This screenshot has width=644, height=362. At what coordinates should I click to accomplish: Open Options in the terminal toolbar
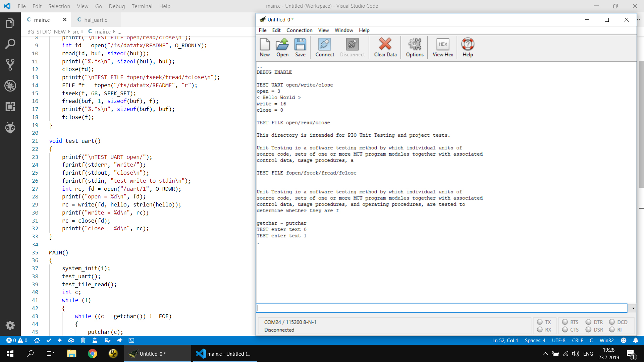415,48
